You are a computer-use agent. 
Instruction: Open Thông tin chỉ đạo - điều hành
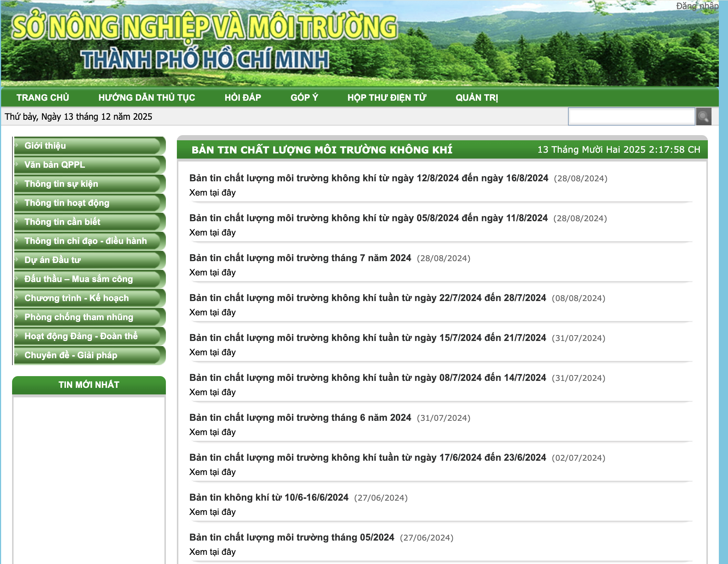[85, 241]
